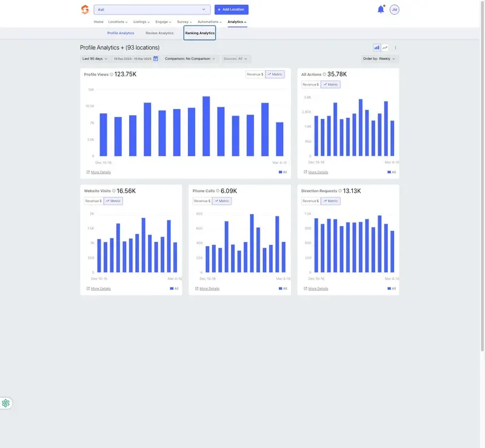Open More Details for Profile Views
This screenshot has height=448, width=485.
pos(101,172)
